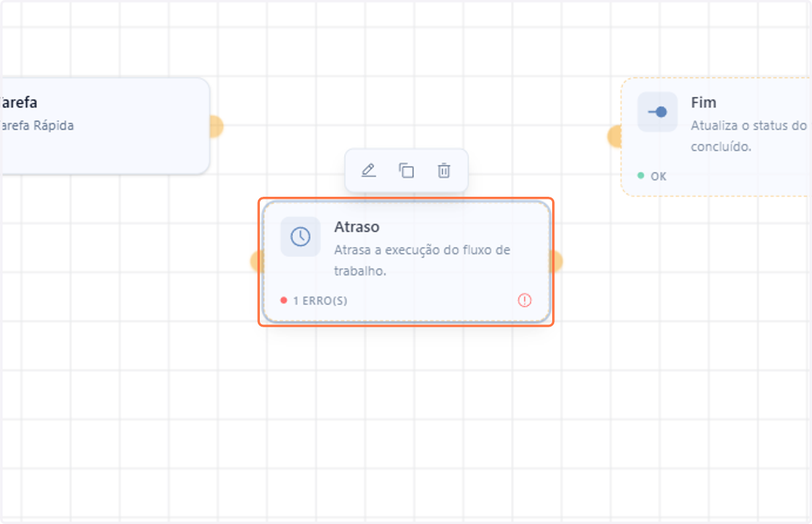Click the Atraso description text
This screenshot has width=812, height=524.
[x=422, y=260]
